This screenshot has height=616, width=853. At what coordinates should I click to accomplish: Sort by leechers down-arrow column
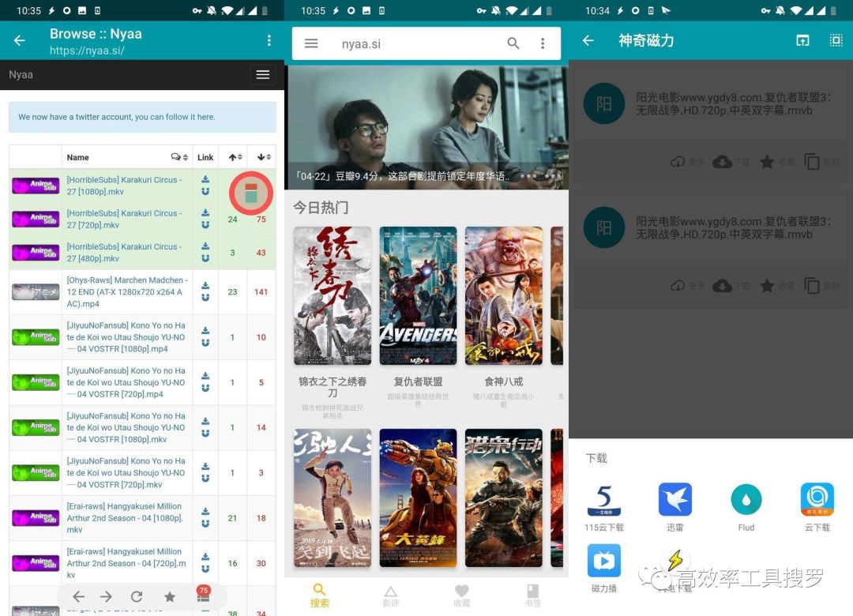click(x=264, y=157)
